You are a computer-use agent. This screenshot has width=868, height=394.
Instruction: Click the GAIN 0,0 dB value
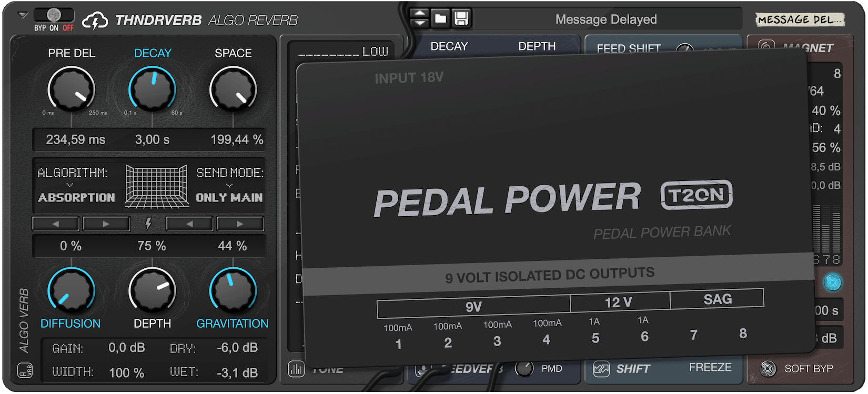tap(127, 348)
